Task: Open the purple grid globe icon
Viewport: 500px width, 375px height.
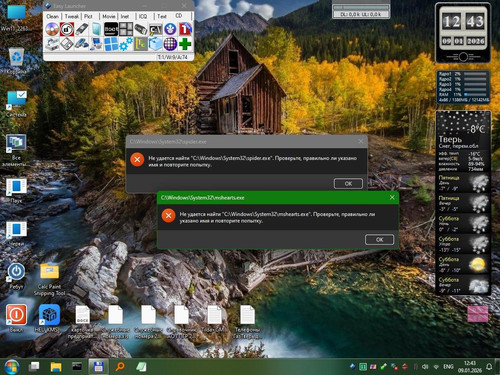Action: point(170,44)
